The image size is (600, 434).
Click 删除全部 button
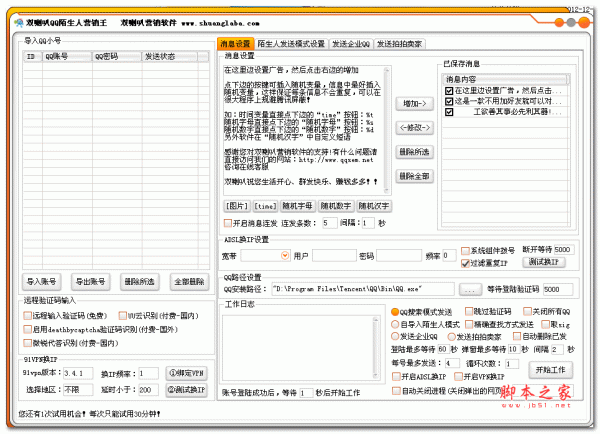(x=414, y=176)
